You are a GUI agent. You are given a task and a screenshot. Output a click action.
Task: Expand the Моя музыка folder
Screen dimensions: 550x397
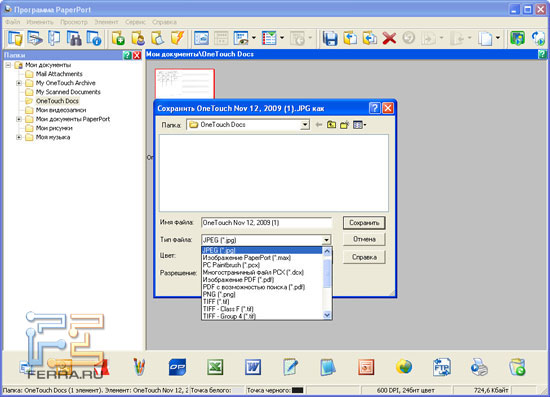pyautogui.click(x=19, y=137)
